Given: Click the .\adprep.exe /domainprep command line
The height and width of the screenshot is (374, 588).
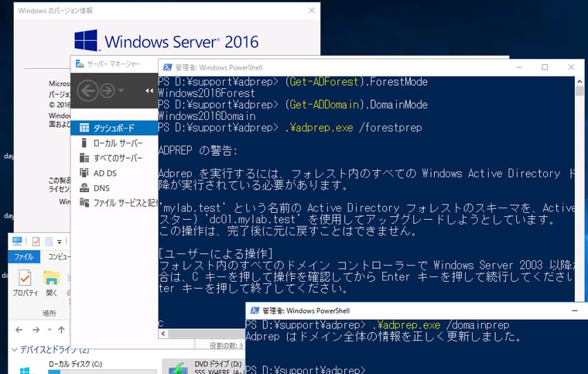Looking at the screenshot, I should pos(441,325).
